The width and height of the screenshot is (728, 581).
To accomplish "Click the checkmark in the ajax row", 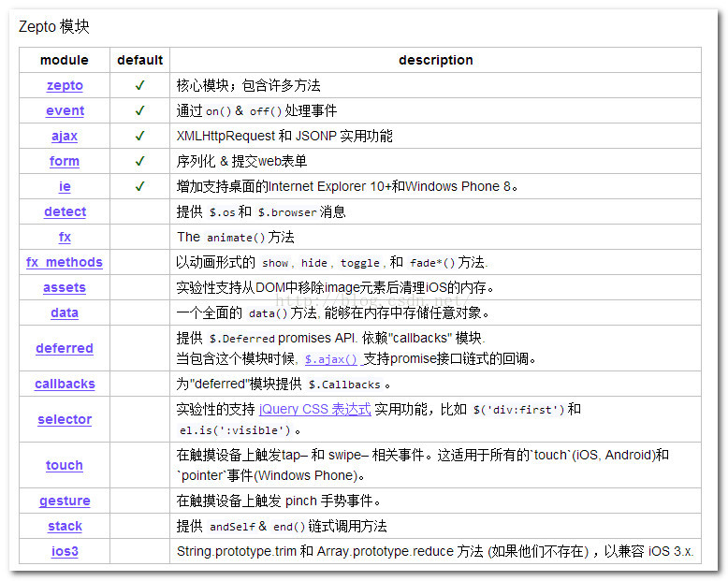I will tap(139, 136).
